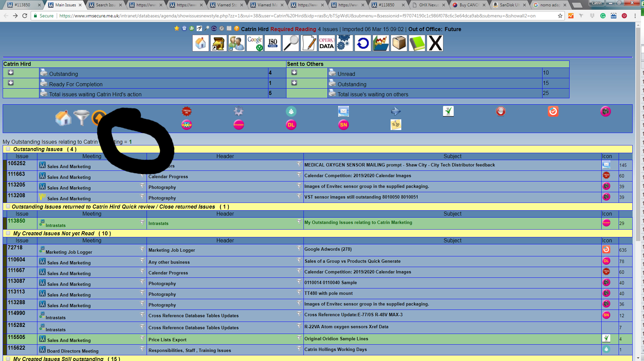This screenshot has width=644, height=361.
Task: Tick the My Created Issues Not yet Read checkbox
Action: click(8, 233)
